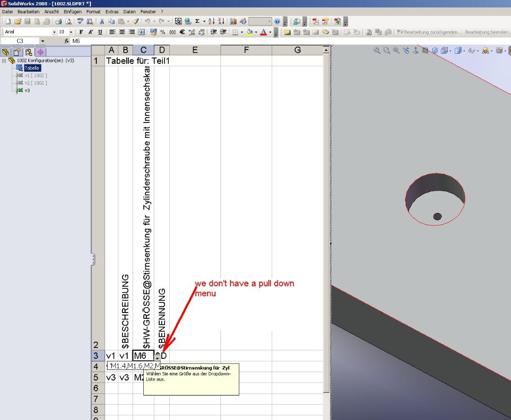The image size is (511, 420).
Task: Create a new document with the New icon
Action: tap(8, 21)
